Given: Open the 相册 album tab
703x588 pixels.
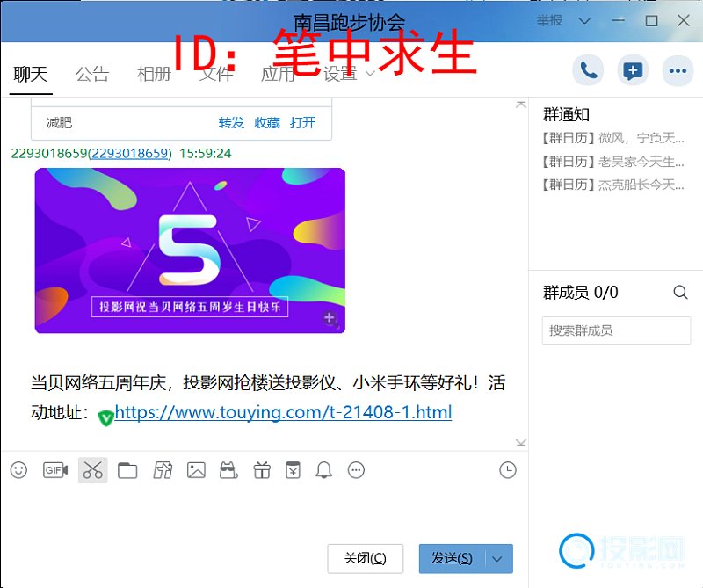Looking at the screenshot, I should (x=155, y=74).
